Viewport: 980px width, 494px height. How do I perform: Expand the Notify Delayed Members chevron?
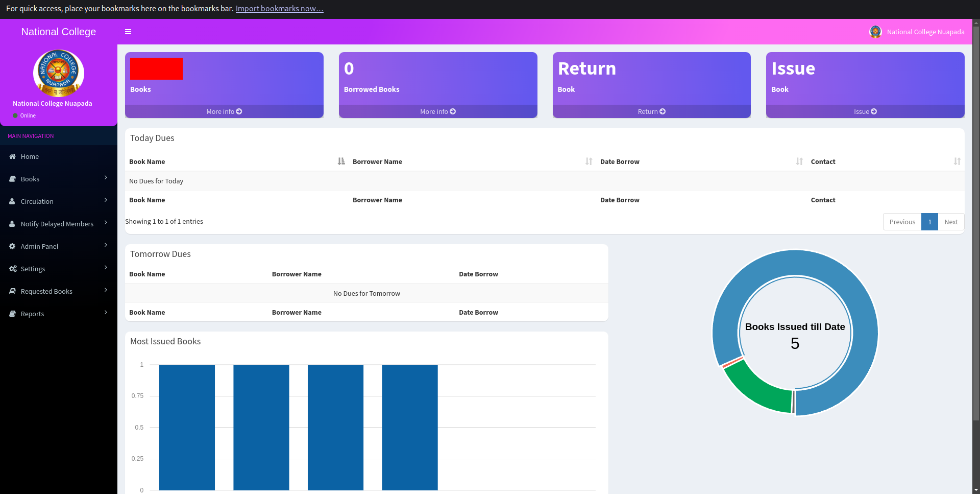tap(106, 223)
